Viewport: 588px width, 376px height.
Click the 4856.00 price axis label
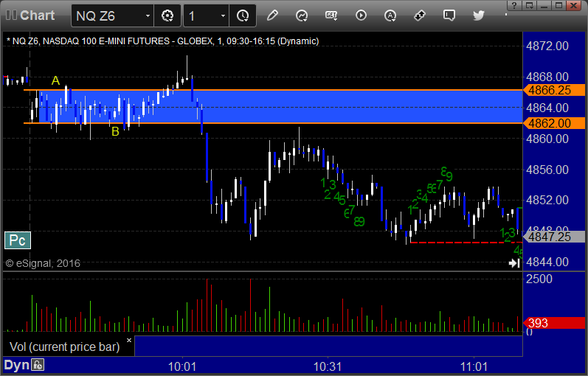coord(547,170)
